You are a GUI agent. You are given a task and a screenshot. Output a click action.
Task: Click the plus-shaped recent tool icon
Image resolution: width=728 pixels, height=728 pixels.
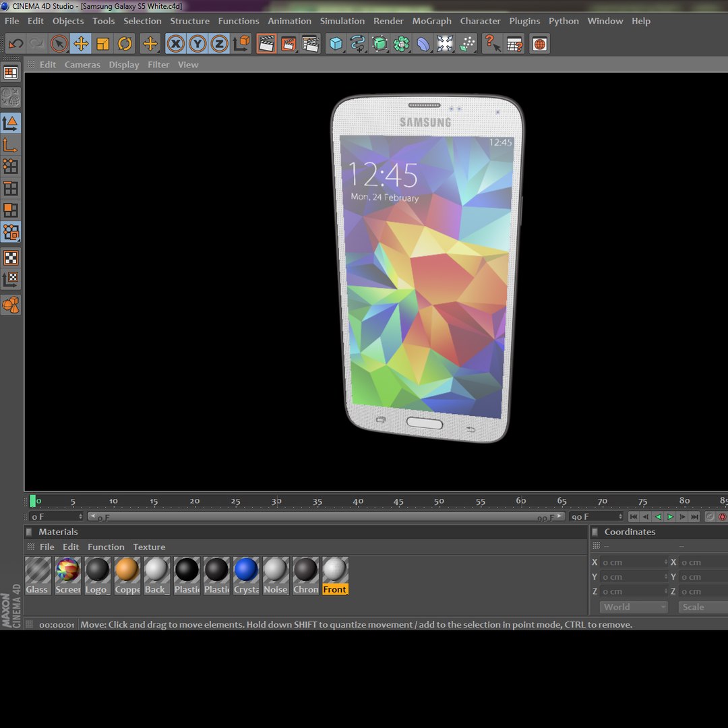150,44
